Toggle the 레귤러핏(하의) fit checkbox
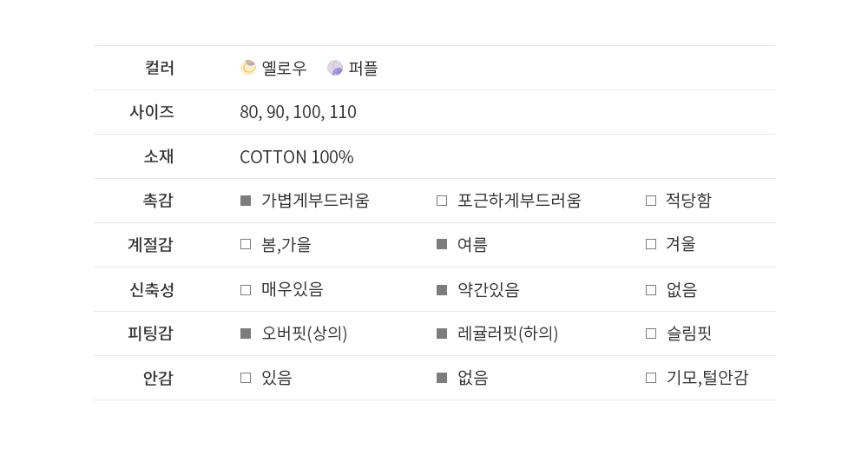The image size is (868, 469). [x=442, y=334]
